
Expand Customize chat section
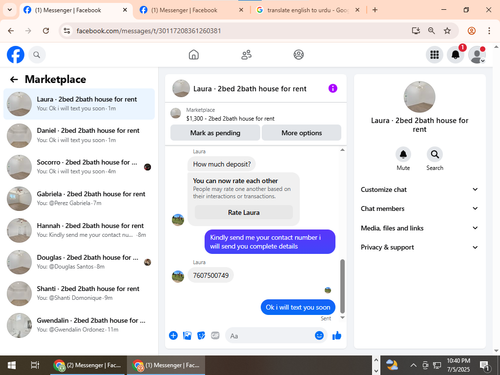click(419, 189)
